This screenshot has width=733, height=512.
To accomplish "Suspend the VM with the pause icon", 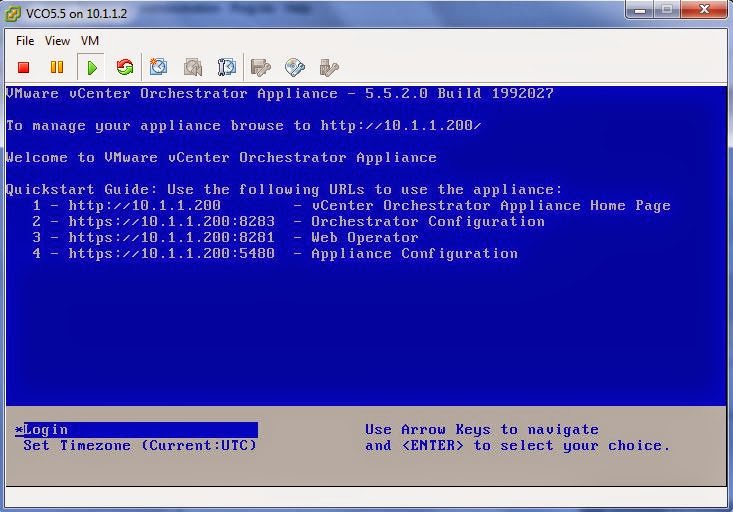I will [x=57, y=67].
